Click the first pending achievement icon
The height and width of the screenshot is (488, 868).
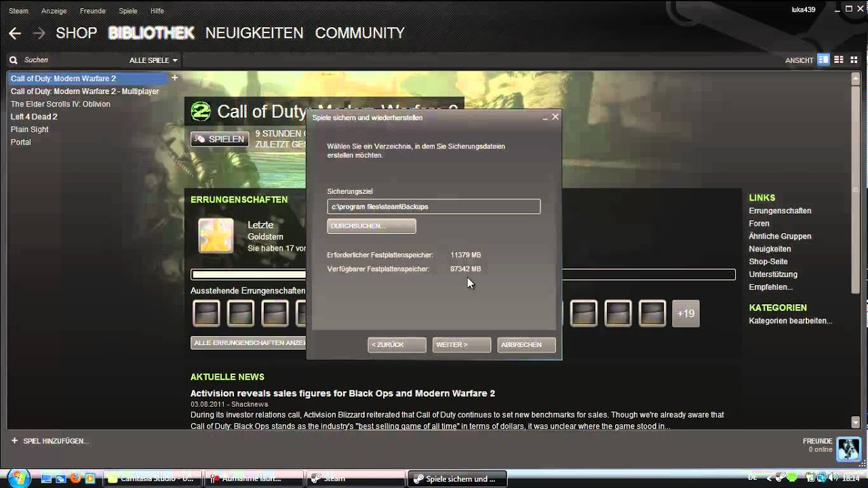tap(206, 313)
